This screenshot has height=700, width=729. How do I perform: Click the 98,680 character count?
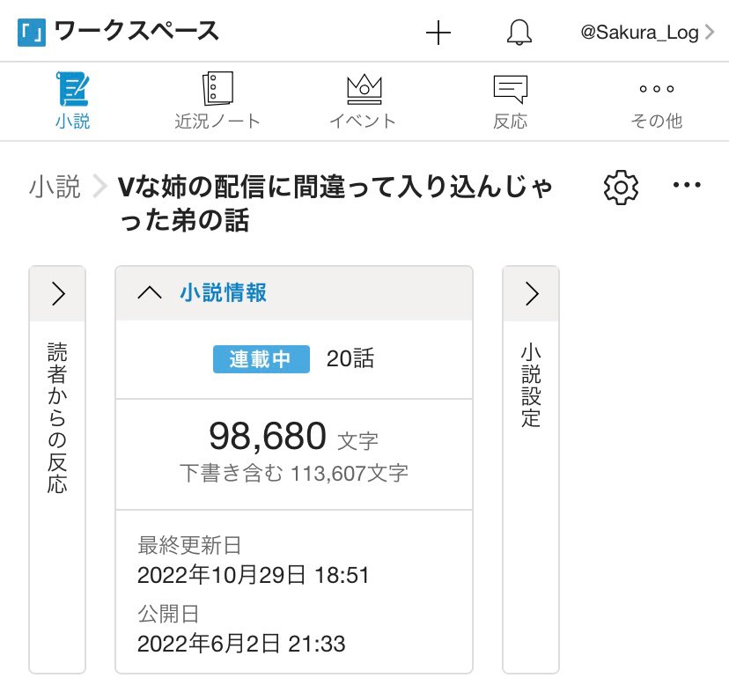(268, 435)
